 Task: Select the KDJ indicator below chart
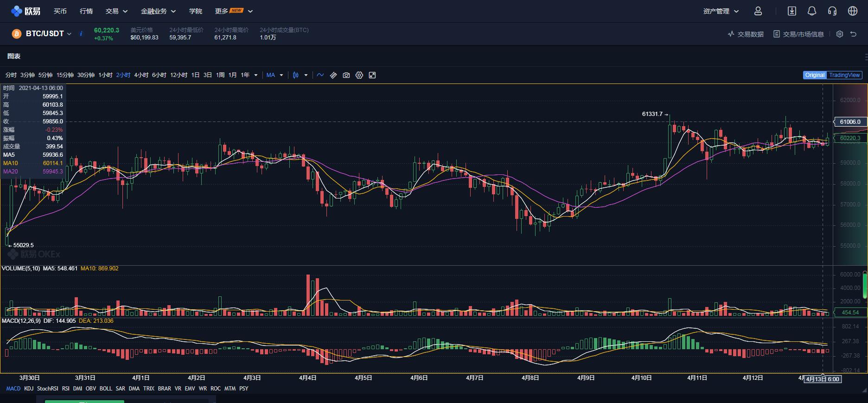click(x=29, y=389)
